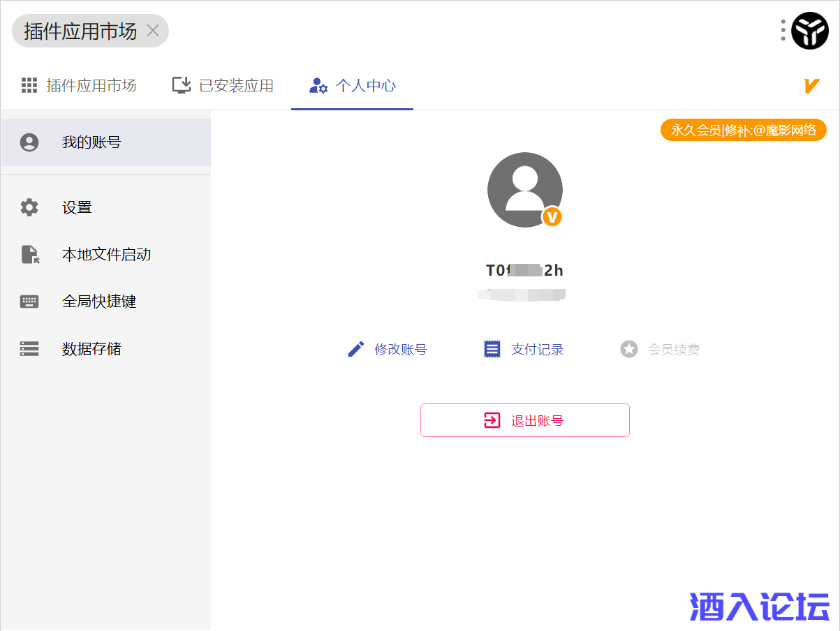Close the 插件应用市场 tag with X
Screen dimensions: 840x631
pos(153,31)
